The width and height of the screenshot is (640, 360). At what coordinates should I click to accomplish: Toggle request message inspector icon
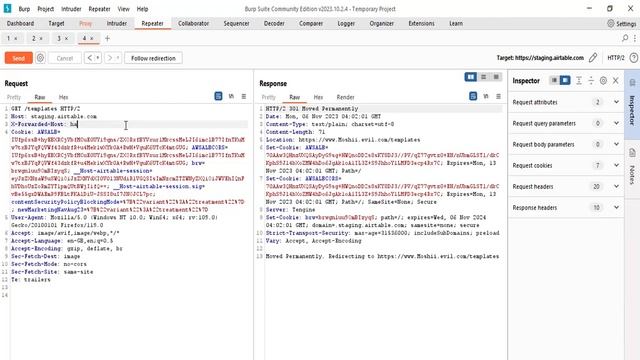click(218, 96)
